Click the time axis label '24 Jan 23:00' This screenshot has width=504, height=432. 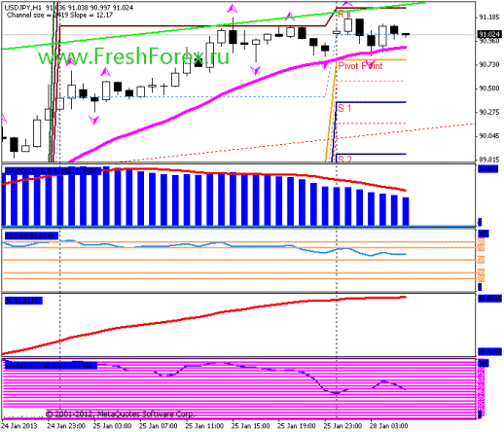tap(66, 426)
